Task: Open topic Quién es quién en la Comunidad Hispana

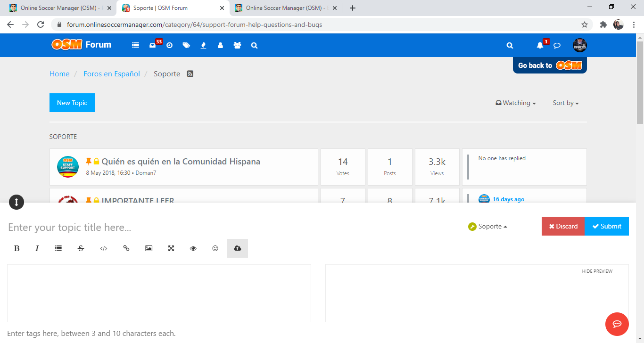Action: pos(181,161)
